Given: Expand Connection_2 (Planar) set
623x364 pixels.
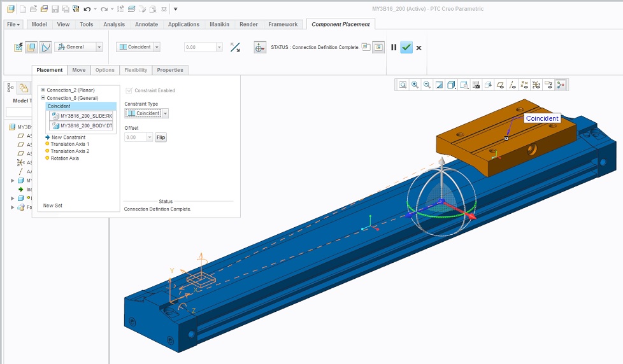Looking at the screenshot, I should (43, 90).
